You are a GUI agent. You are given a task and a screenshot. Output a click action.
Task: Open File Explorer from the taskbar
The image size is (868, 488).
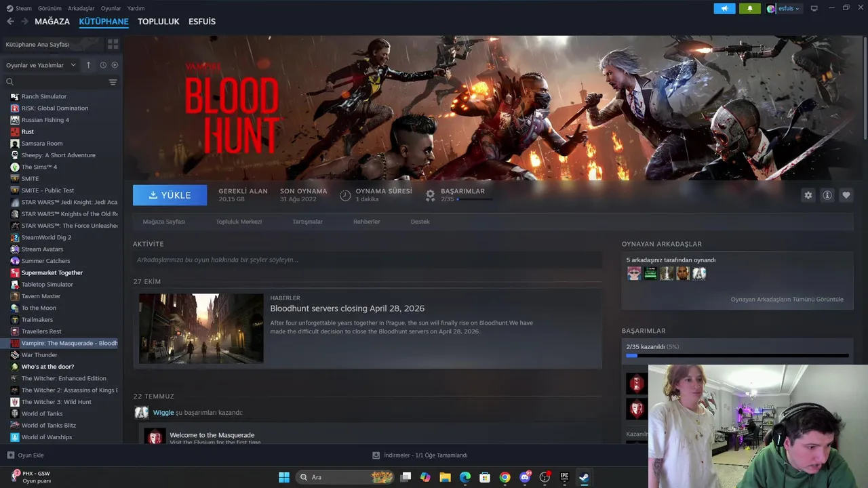click(x=445, y=477)
